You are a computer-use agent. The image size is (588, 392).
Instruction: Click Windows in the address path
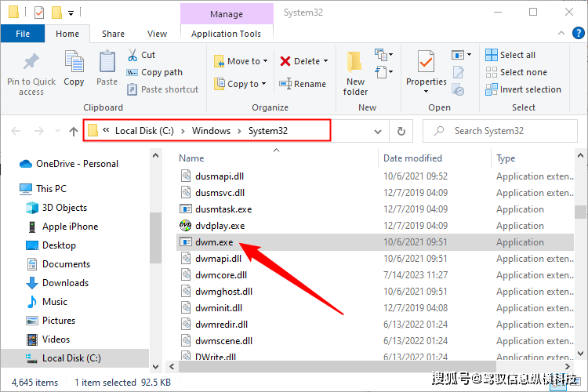pos(211,131)
